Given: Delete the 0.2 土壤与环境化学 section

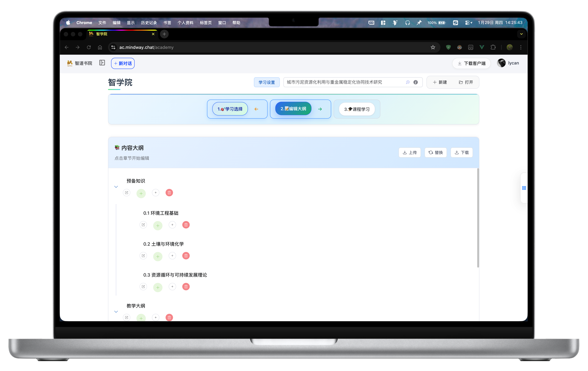Looking at the screenshot, I should click(186, 256).
